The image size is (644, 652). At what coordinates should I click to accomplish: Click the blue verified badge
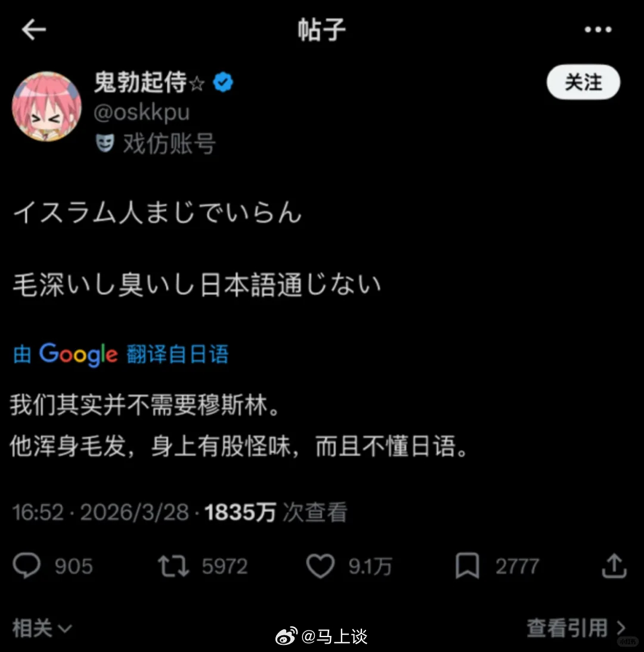(x=223, y=82)
